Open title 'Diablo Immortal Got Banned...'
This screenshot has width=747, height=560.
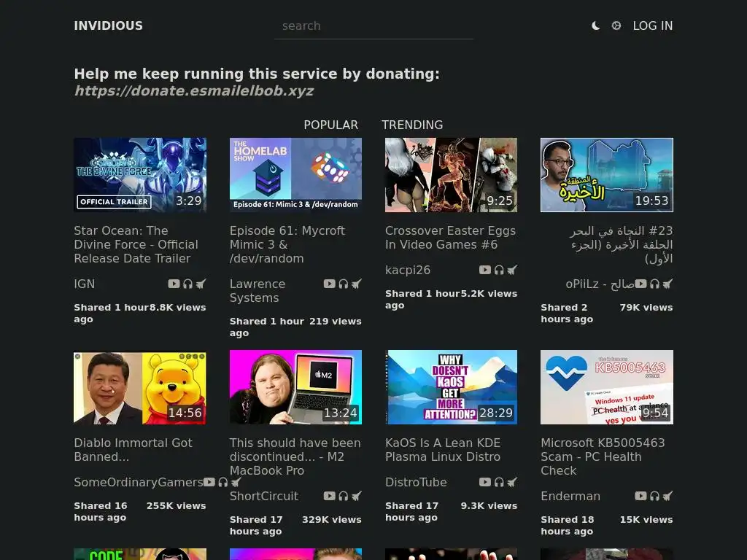[133, 449]
